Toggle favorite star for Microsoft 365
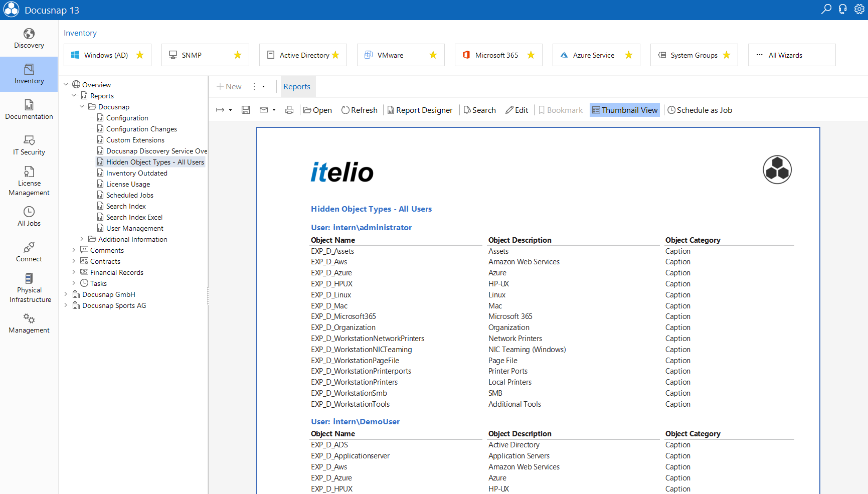Image resolution: width=868 pixels, height=494 pixels. 531,55
